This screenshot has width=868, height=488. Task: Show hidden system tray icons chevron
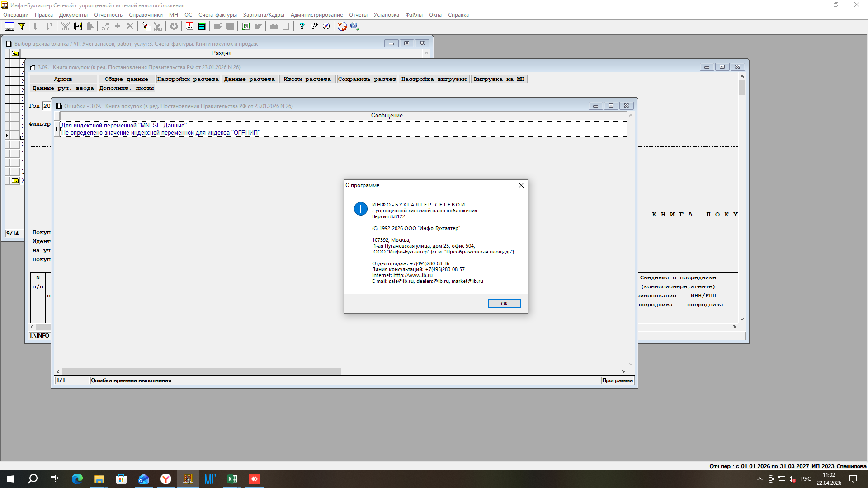[x=759, y=479]
